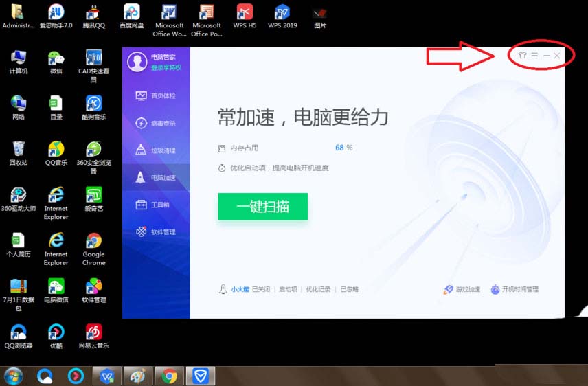Open the 启动项 link
Image resolution: width=588 pixels, height=386 pixels.
coord(288,290)
